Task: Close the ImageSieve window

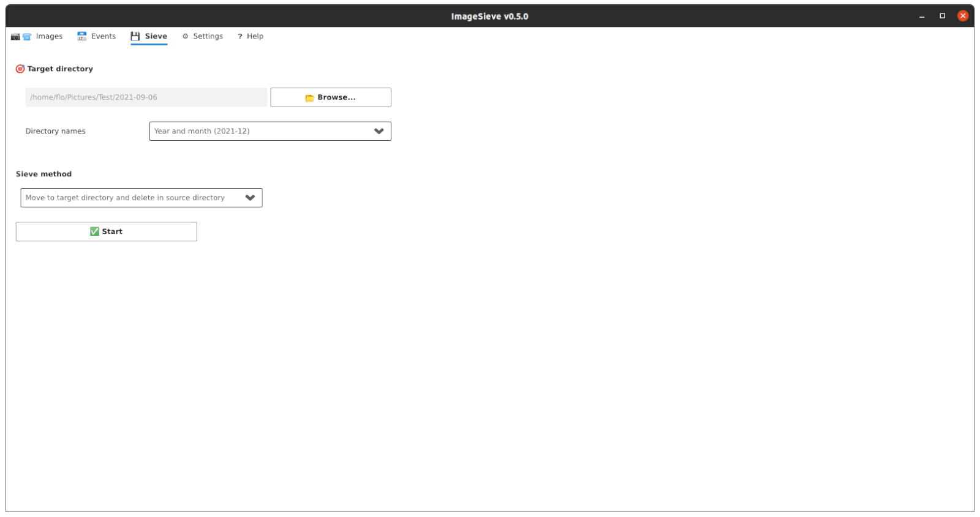Action: [963, 16]
